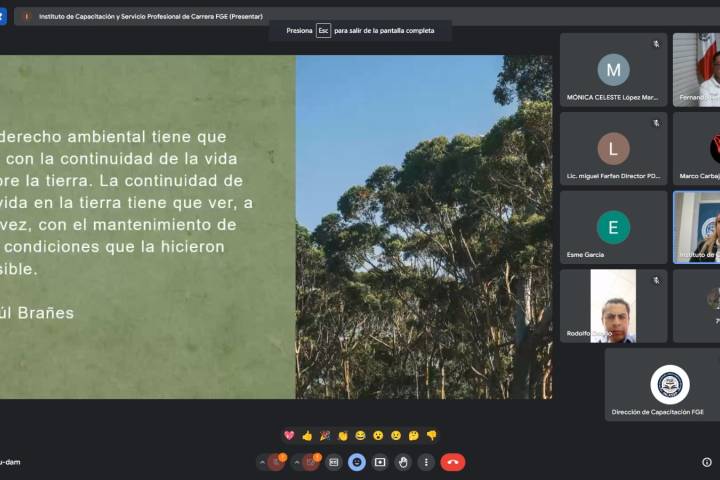The image size is (720, 480).
Task: Expand the camera video settings arrow
Action: tap(297, 462)
